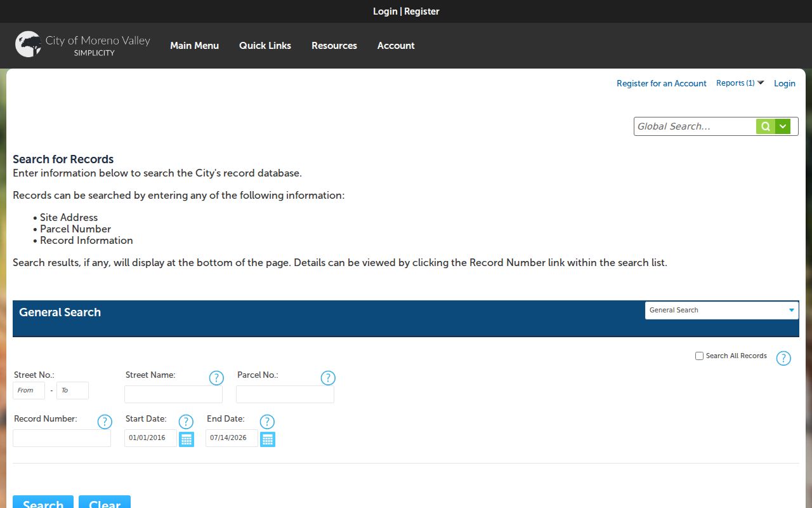This screenshot has height=508, width=812.
Task: Click the End Date help icon
Action: [x=268, y=422]
